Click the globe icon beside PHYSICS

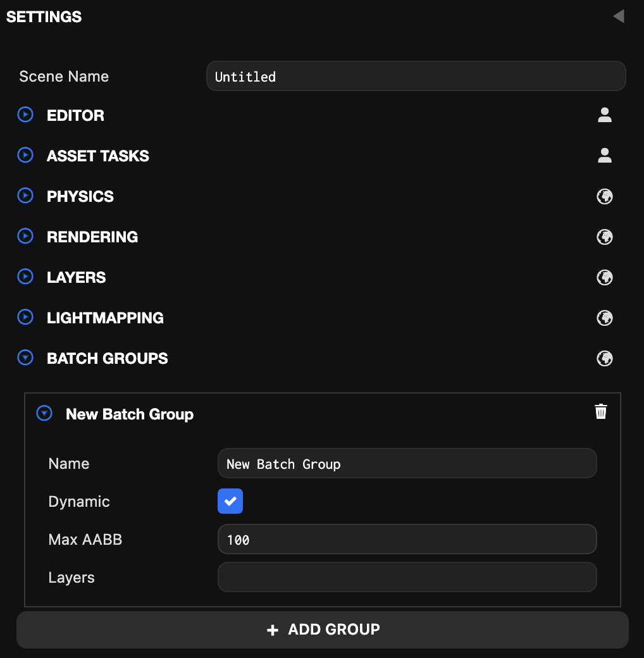click(x=605, y=196)
